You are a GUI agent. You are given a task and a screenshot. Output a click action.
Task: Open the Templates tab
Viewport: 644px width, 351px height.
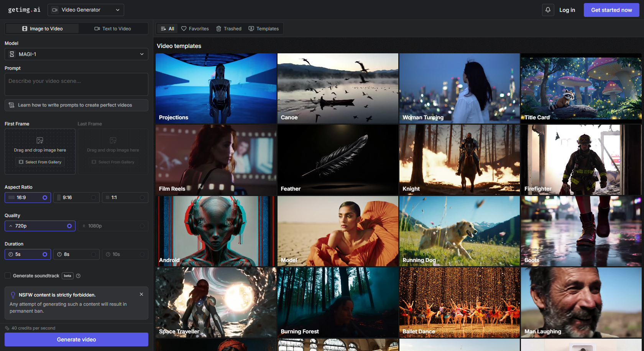pos(264,29)
